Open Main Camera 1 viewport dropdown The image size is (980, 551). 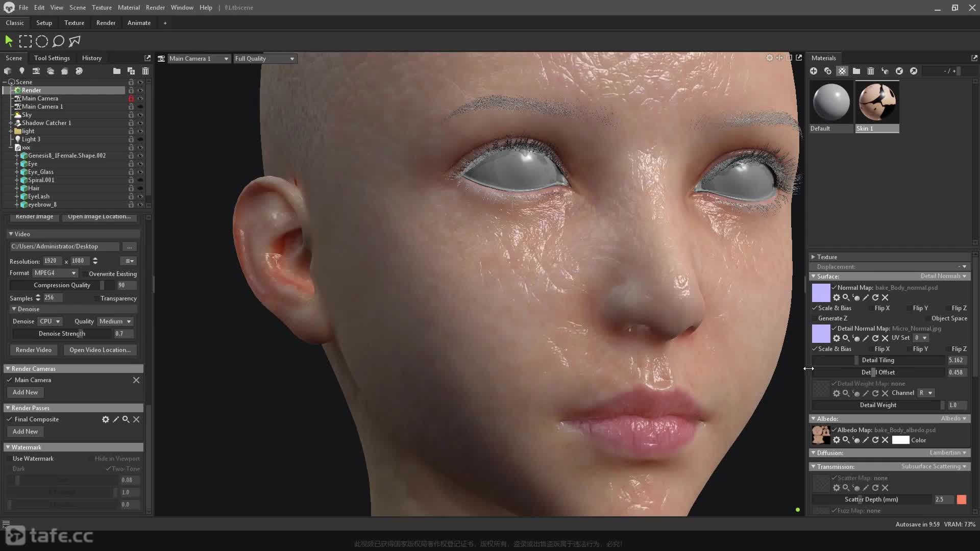[x=199, y=59]
